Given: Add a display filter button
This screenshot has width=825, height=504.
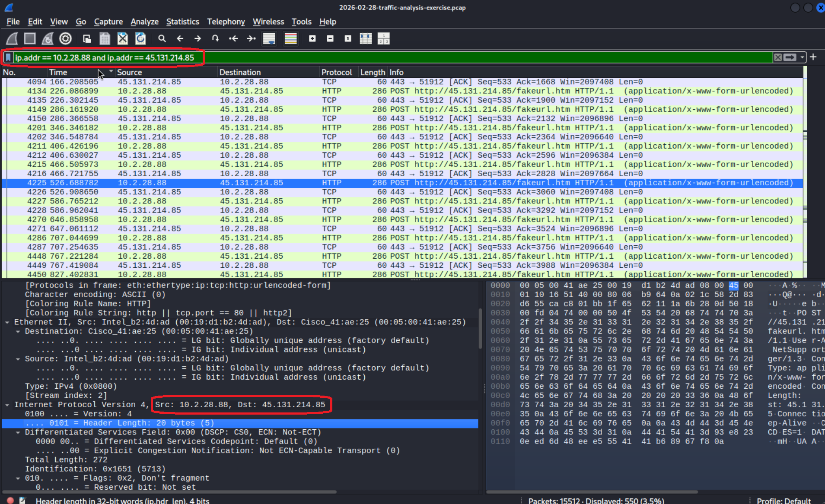Looking at the screenshot, I should coord(813,57).
